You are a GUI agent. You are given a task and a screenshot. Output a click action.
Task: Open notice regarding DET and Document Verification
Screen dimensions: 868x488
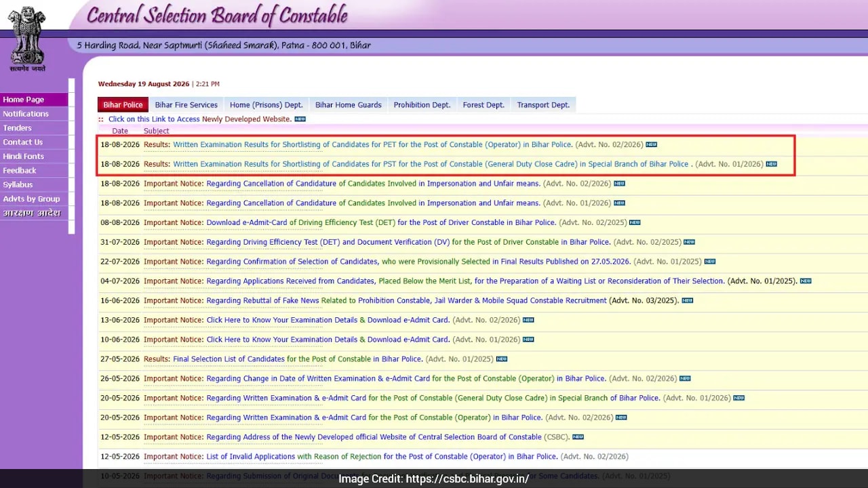click(408, 242)
